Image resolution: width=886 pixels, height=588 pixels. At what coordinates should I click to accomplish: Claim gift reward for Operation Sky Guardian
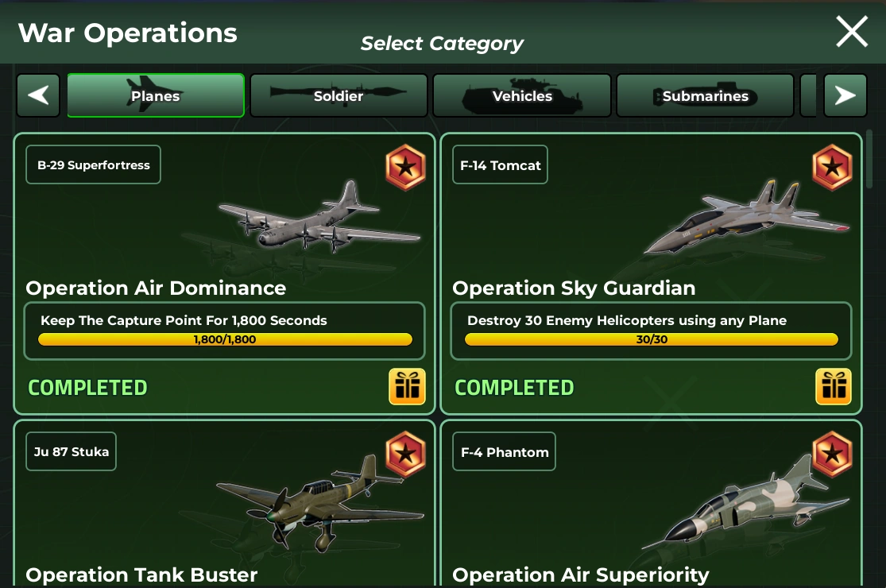click(x=834, y=387)
